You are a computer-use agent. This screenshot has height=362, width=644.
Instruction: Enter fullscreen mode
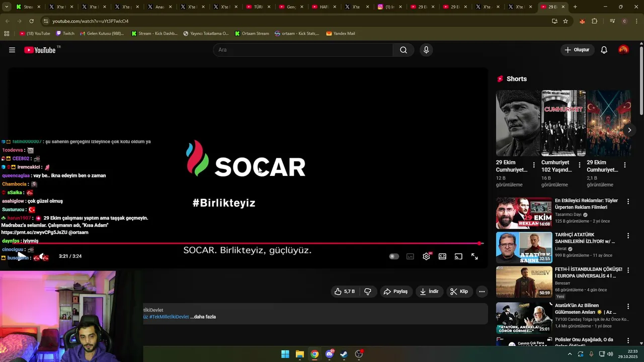coord(474,256)
